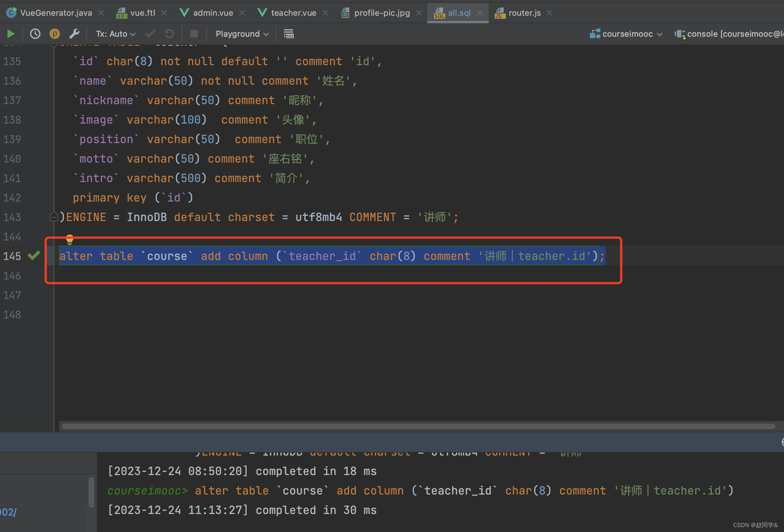Collapse the code fold marker at line 143

[x=54, y=217]
